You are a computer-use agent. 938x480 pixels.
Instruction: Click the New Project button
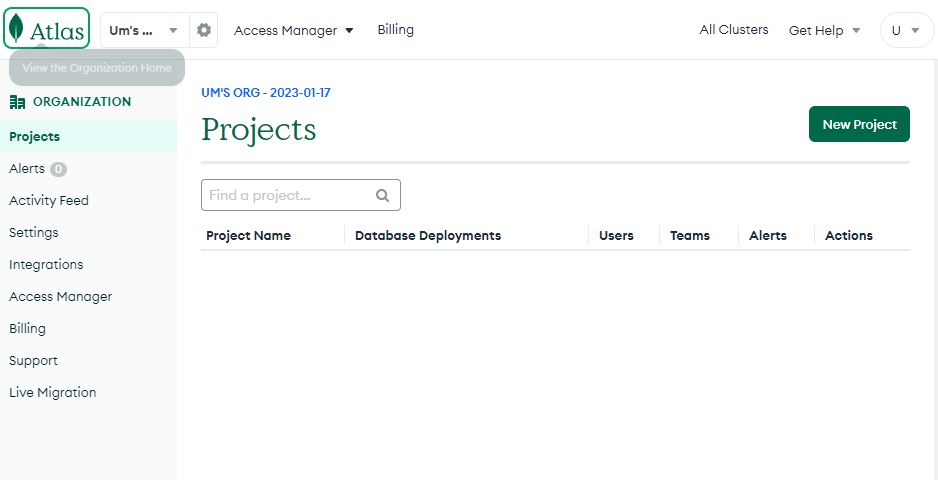tap(859, 124)
